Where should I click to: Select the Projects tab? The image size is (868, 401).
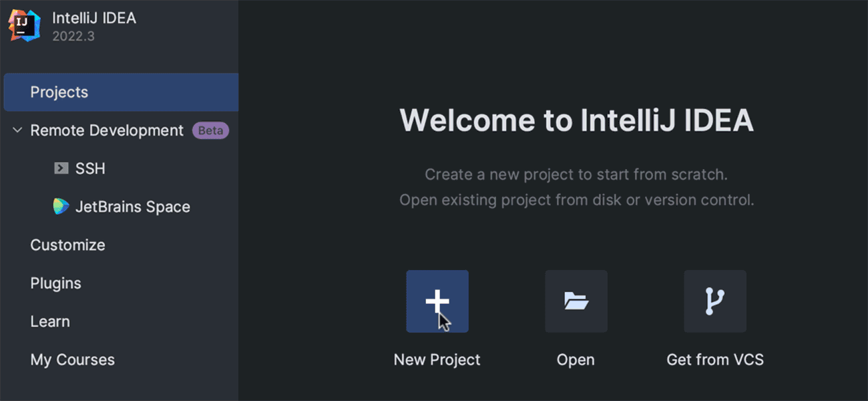[59, 92]
